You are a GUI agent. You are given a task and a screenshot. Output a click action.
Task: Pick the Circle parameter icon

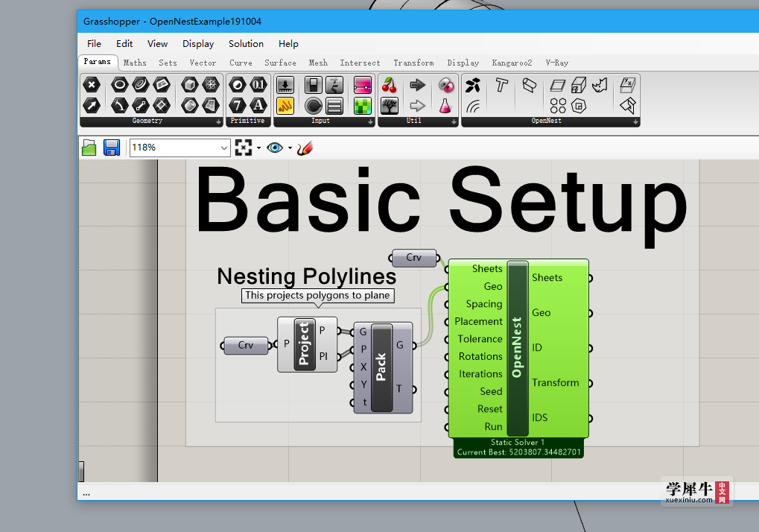tap(120, 85)
